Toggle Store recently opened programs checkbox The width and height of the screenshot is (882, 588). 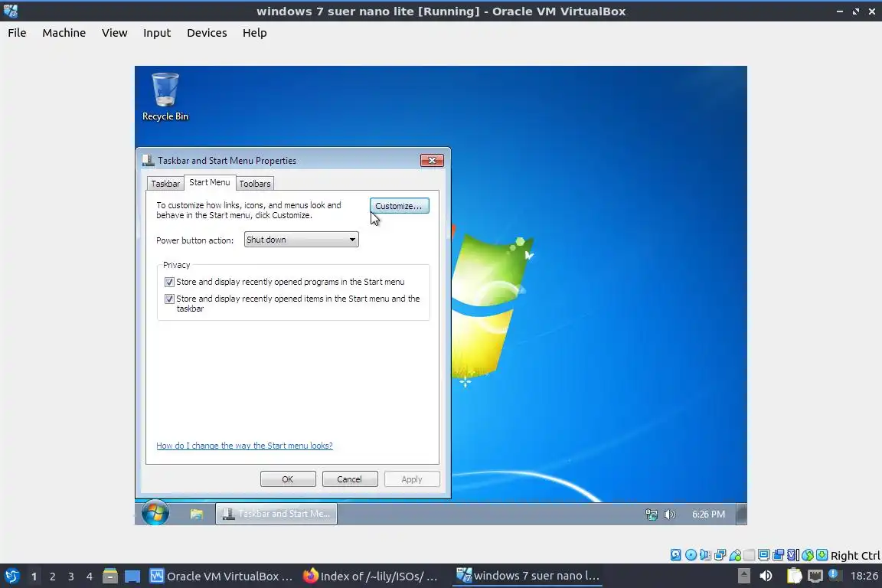click(169, 282)
